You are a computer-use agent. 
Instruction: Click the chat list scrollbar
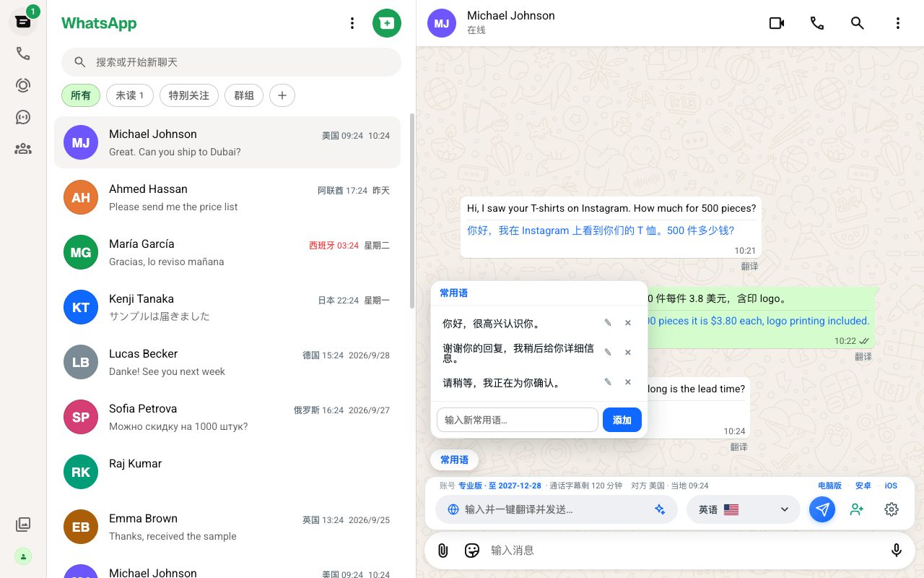[412, 210]
